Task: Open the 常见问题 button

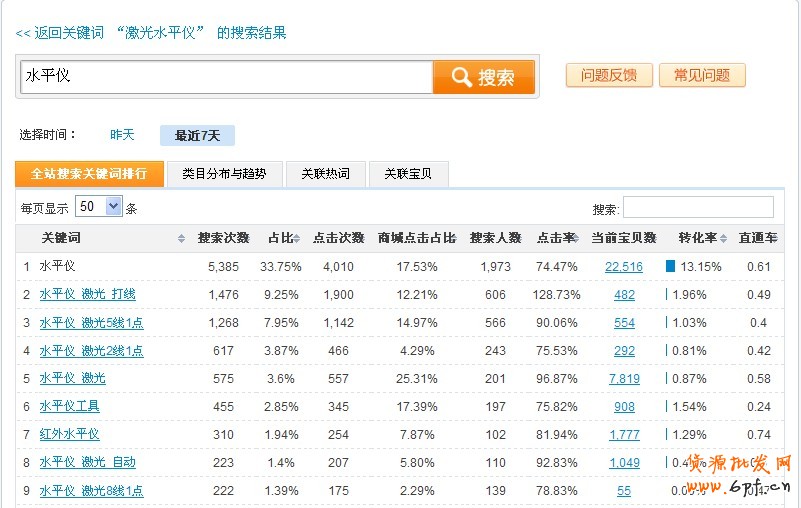Action: point(702,75)
